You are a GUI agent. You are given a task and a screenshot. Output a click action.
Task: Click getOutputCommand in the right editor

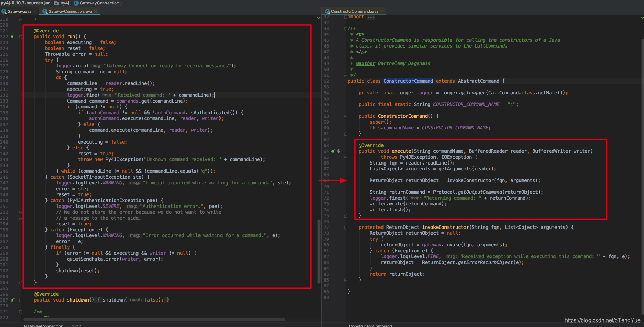480,192
